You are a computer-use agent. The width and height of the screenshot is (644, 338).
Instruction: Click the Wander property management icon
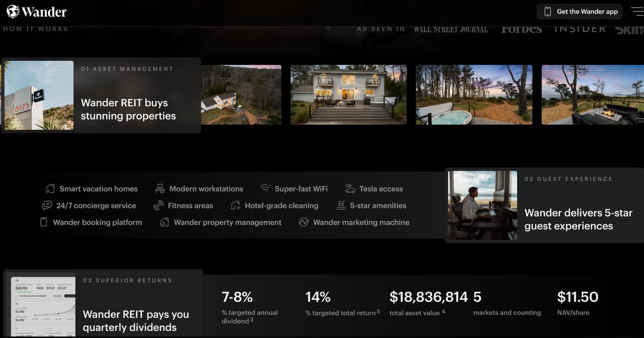(x=164, y=222)
